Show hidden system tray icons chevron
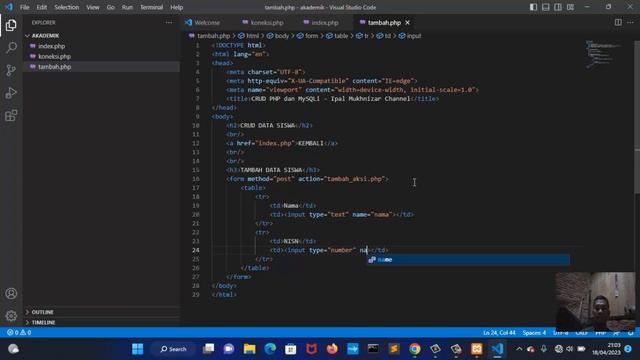640x360 pixels. tap(519, 349)
